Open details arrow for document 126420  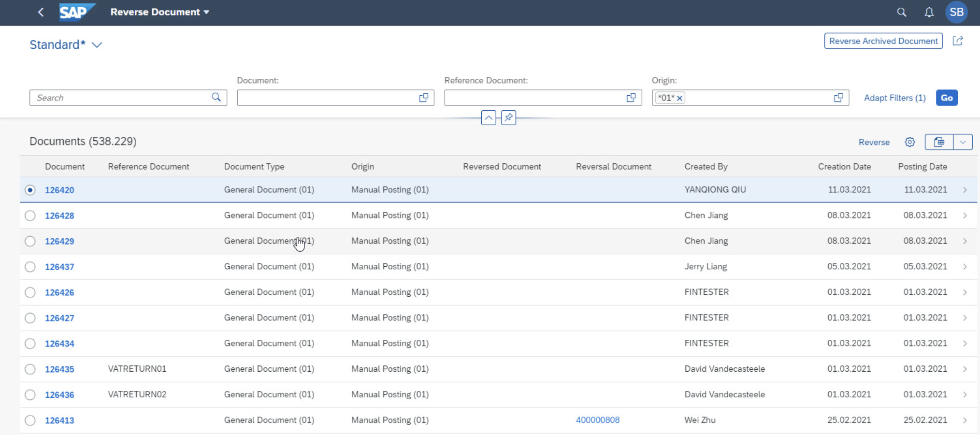tap(965, 190)
